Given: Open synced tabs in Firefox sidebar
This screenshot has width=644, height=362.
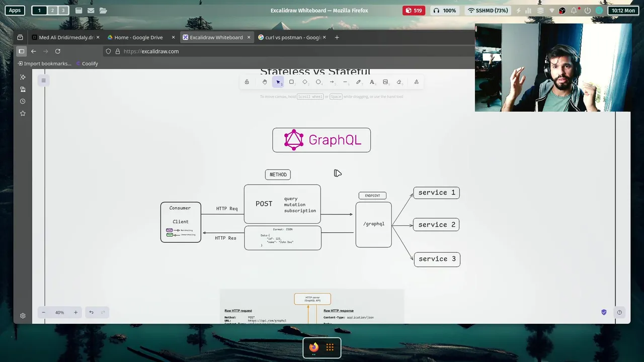Looking at the screenshot, I should [23, 89].
